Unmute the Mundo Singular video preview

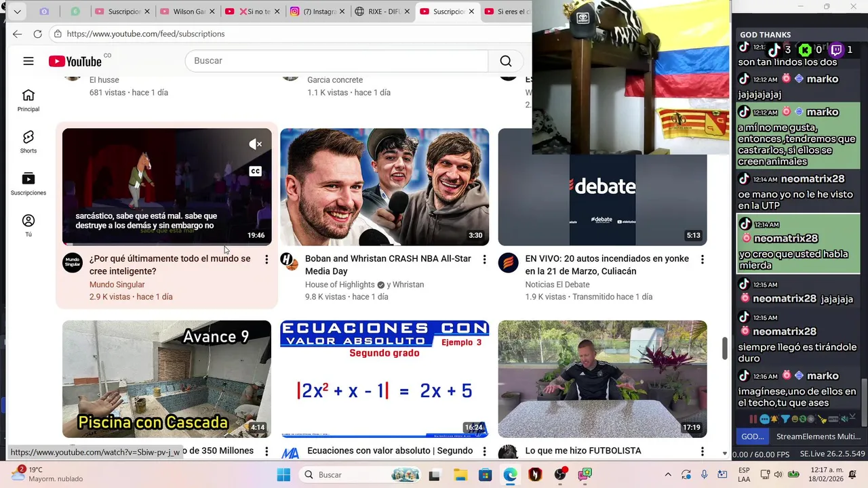click(x=256, y=144)
